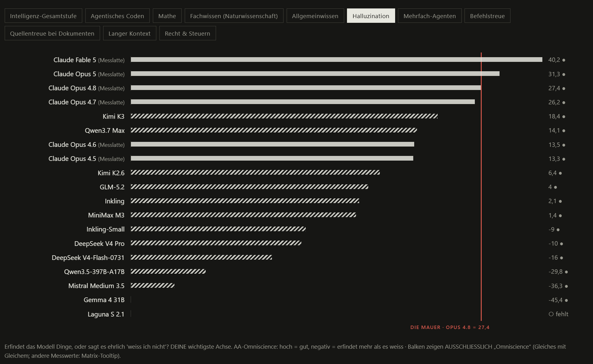The height and width of the screenshot is (364, 593).
Task: Click the DeepSeek V4-Flash-0731 striped bar
Action: [201, 257]
